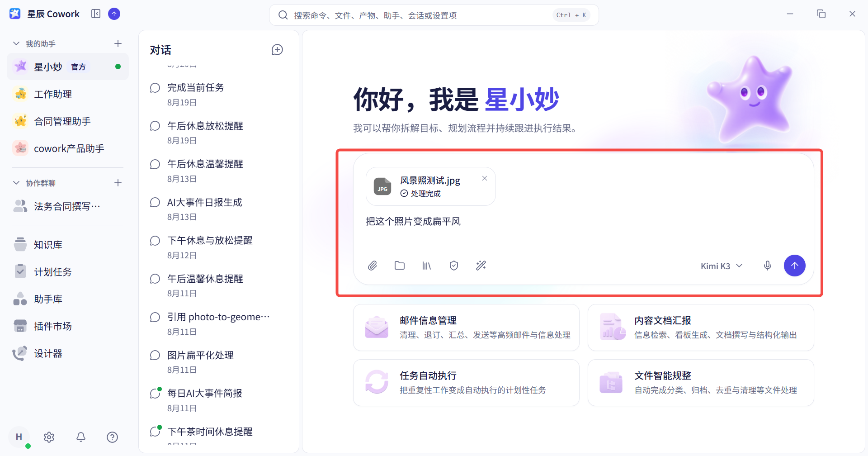Open settings with the gear icon
The image size is (868, 456).
coord(49,437)
